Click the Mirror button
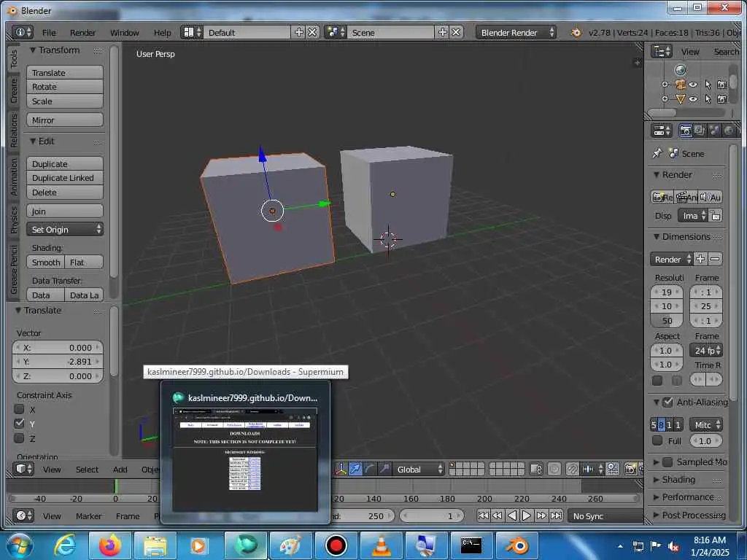The image size is (747, 560). pos(65,120)
